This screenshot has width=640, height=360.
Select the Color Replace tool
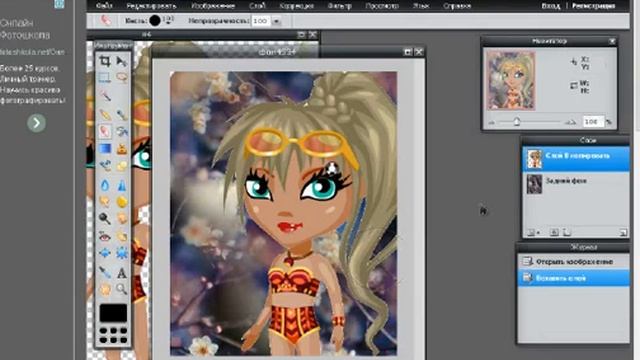[x=105, y=165]
